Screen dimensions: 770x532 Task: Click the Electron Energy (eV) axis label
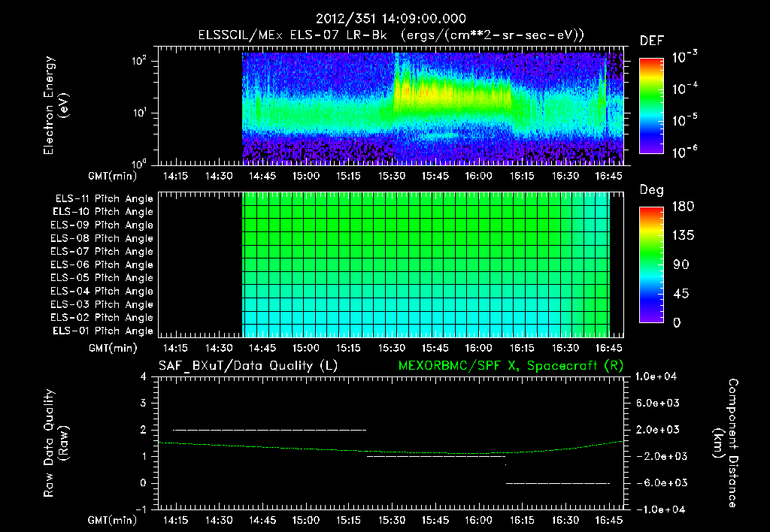click(x=56, y=105)
